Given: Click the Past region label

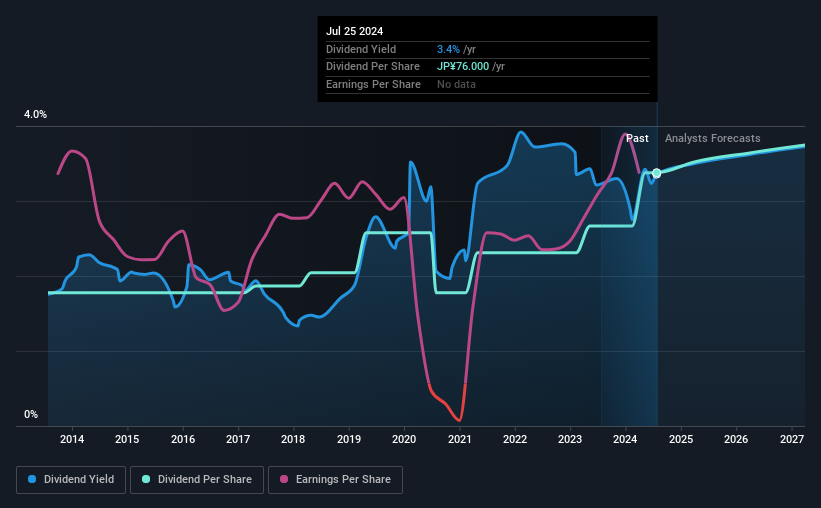Looking at the screenshot, I should point(637,138).
